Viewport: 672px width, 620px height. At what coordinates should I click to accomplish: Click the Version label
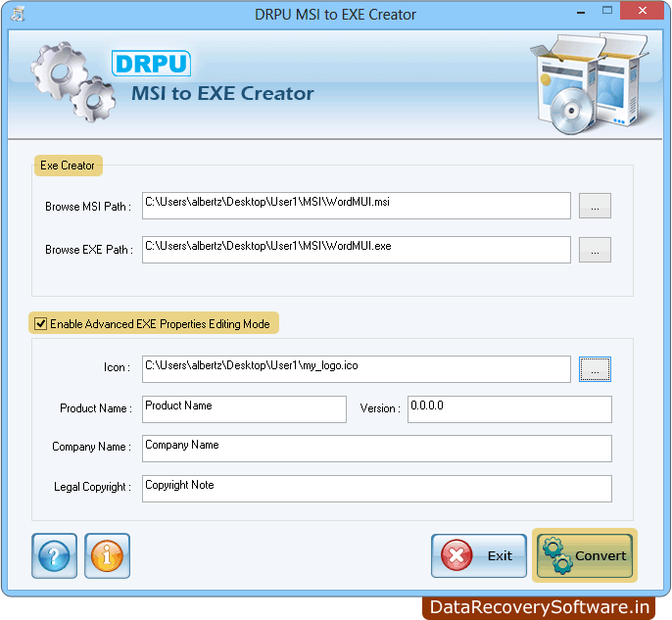coord(380,408)
